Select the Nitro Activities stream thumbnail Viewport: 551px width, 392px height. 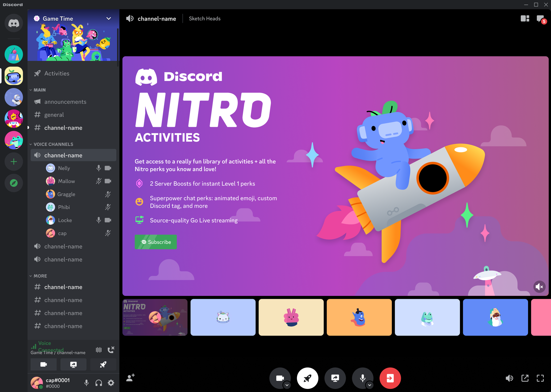(155, 317)
